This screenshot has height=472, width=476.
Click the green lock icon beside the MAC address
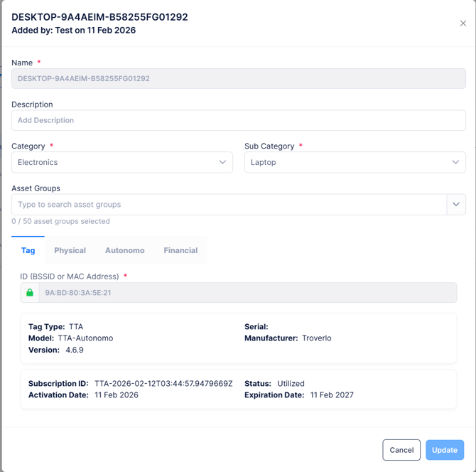pos(29,292)
